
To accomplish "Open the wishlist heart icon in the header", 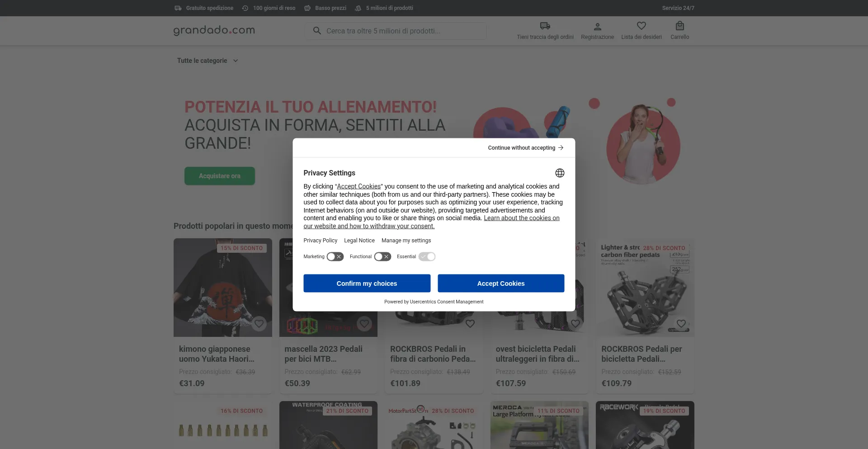I will [x=642, y=26].
